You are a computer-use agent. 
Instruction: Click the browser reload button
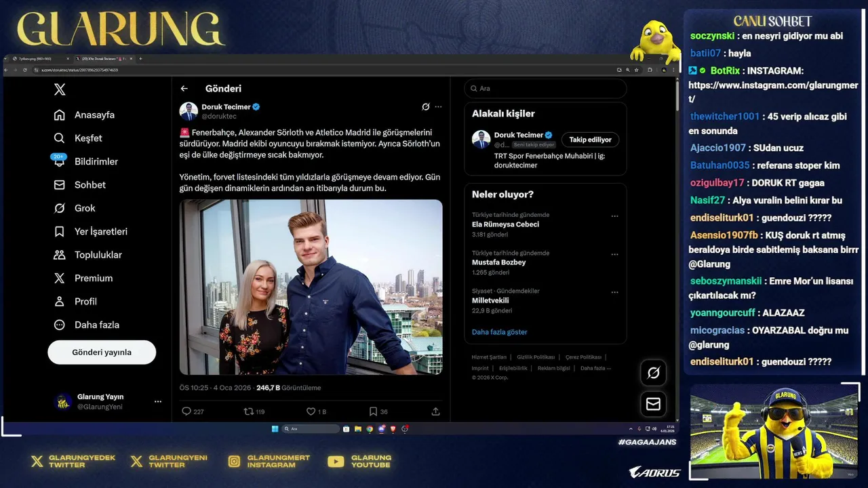25,70
